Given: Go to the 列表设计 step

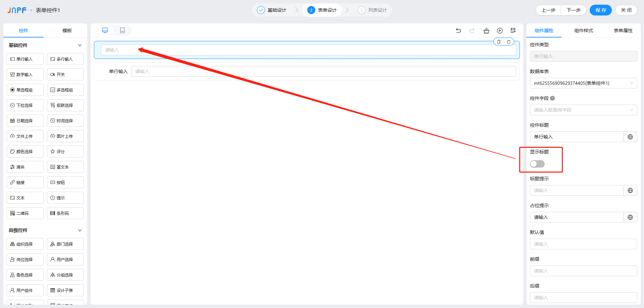Looking at the screenshot, I should click(x=372, y=10).
